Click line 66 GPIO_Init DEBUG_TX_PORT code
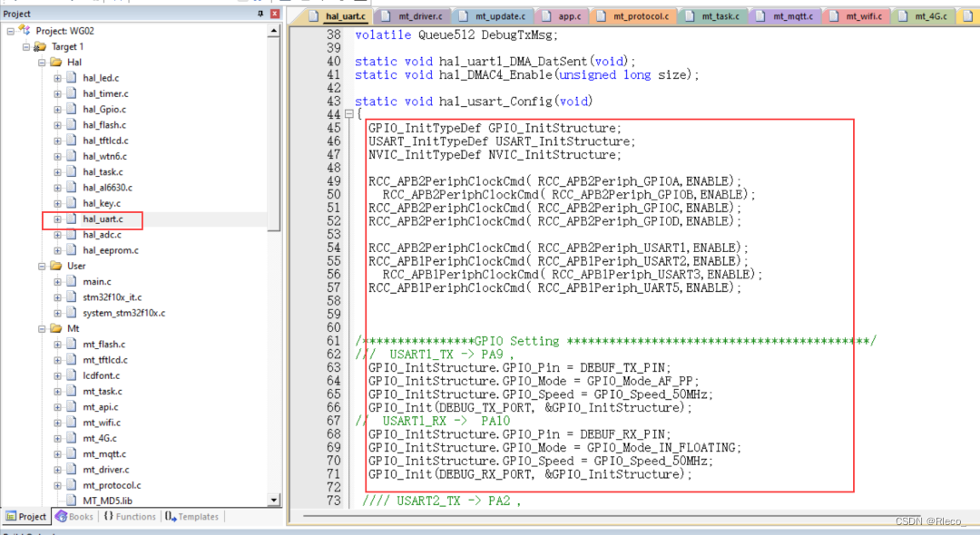 [x=529, y=408]
